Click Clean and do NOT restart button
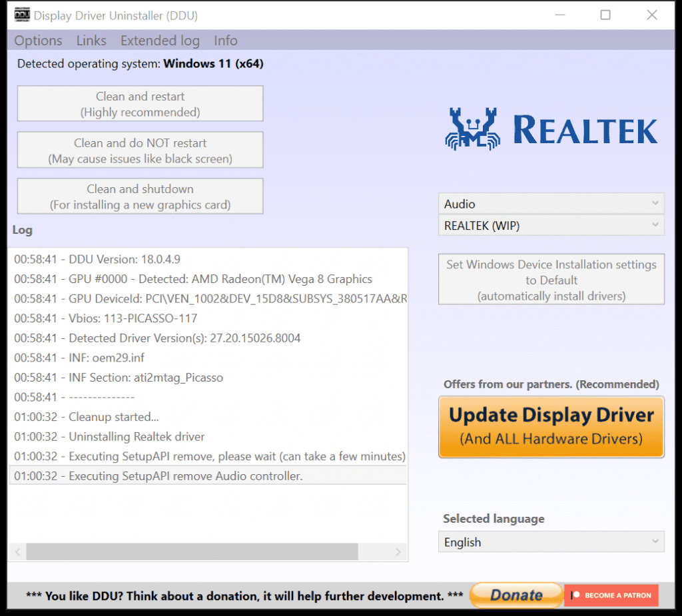682x616 pixels. [140, 150]
